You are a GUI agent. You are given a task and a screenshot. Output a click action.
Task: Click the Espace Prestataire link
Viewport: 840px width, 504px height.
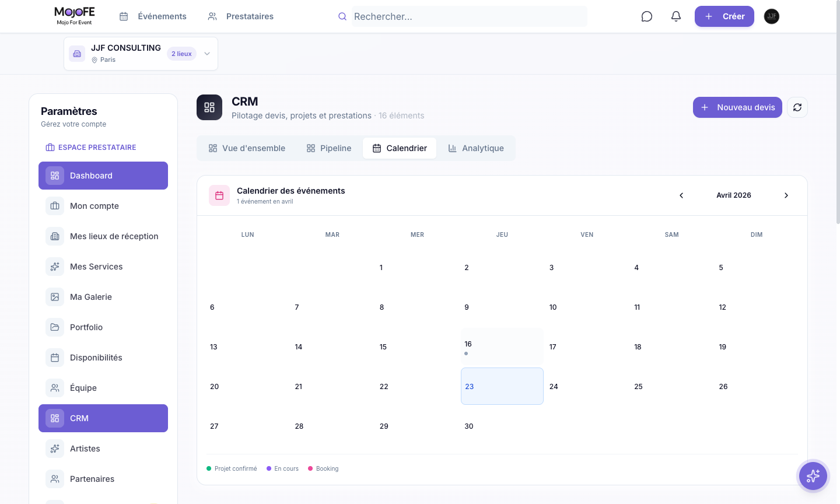coord(91,148)
